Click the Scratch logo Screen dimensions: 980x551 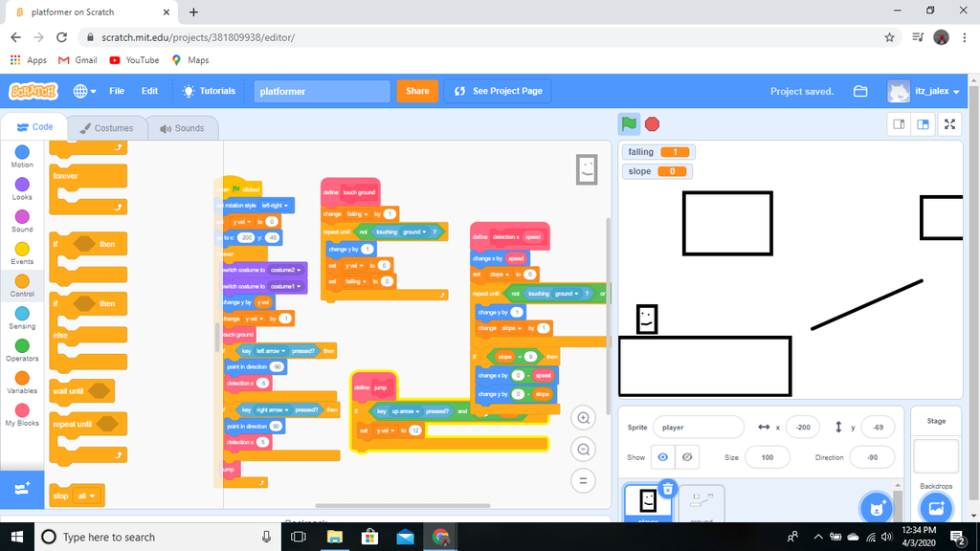33,91
